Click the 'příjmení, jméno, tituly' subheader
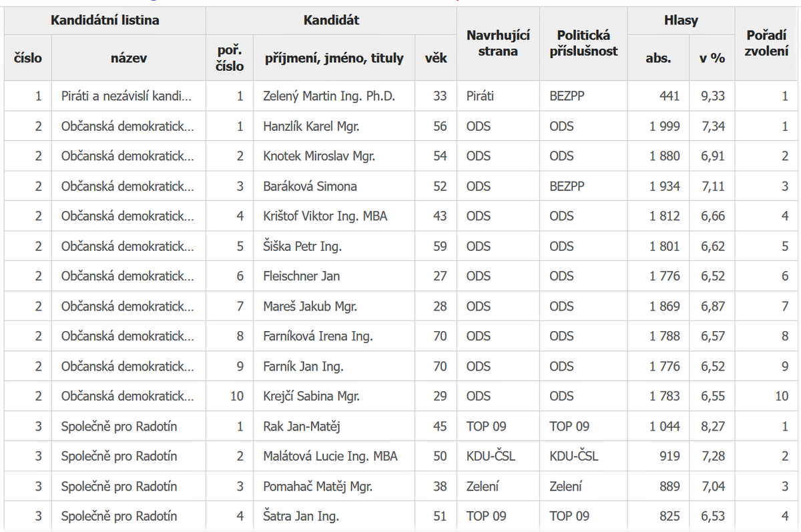801x532 pixels. tap(334, 58)
